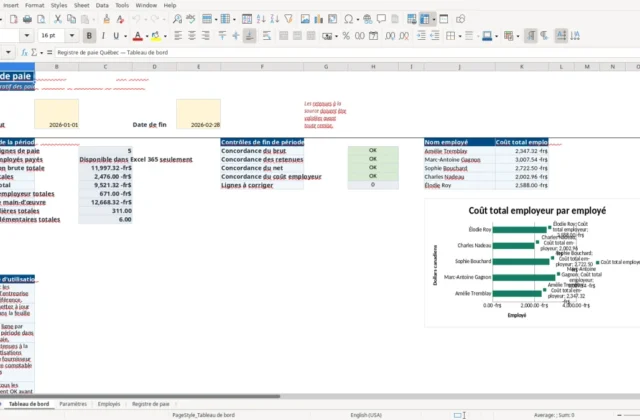This screenshot has height=420, width=640.
Task: Click the Export as PDF icon
Action: [13, 19]
